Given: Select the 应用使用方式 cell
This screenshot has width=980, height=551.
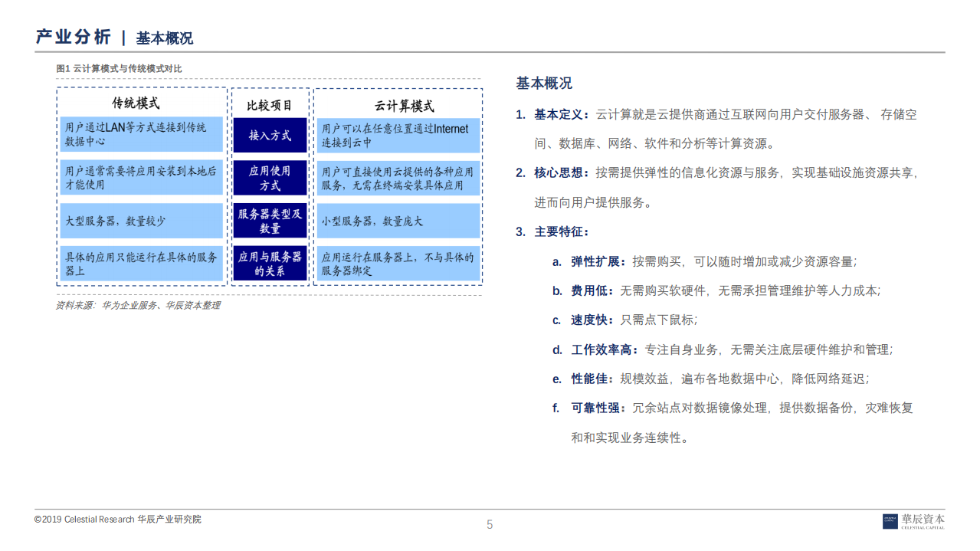Looking at the screenshot, I should (270, 178).
